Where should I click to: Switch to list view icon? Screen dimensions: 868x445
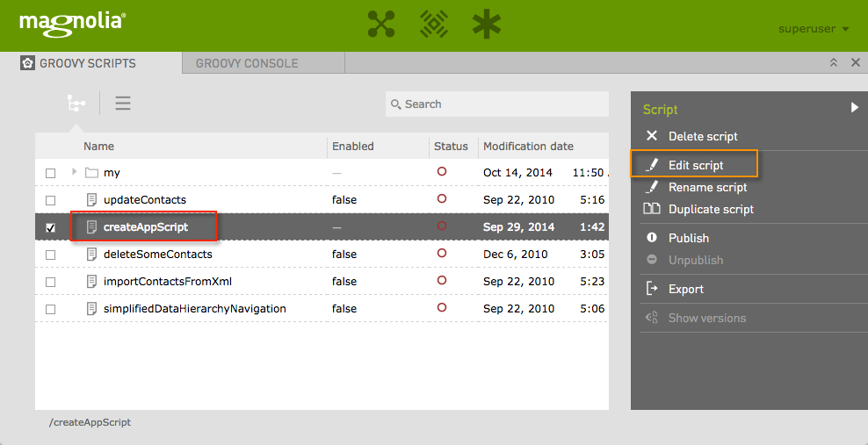pyautogui.click(x=123, y=104)
